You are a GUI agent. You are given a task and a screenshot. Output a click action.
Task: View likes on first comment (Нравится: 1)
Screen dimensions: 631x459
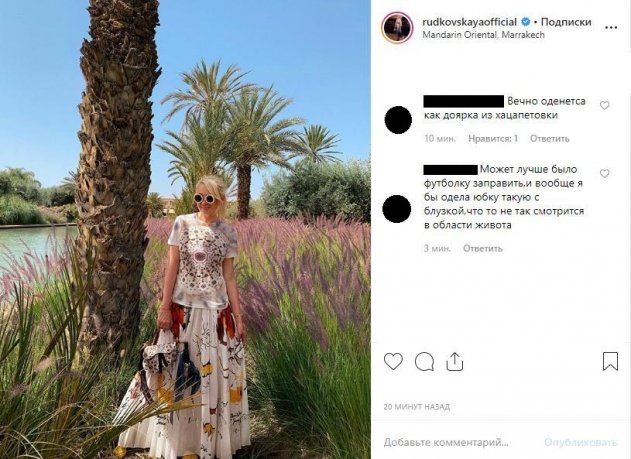pyautogui.click(x=493, y=139)
